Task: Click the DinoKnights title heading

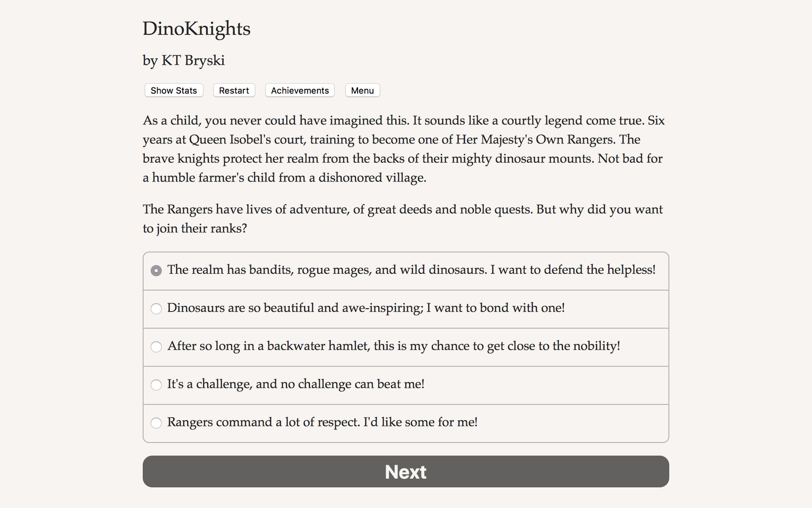Action: (196, 29)
